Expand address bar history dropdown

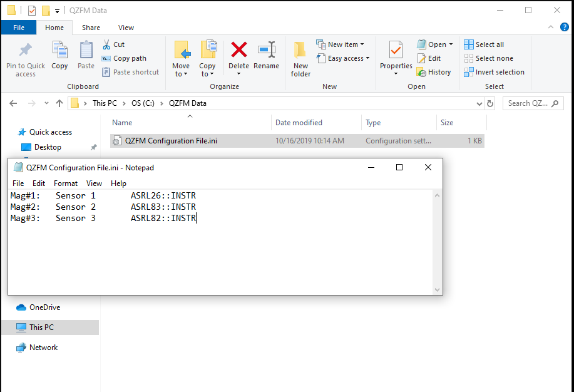point(479,104)
